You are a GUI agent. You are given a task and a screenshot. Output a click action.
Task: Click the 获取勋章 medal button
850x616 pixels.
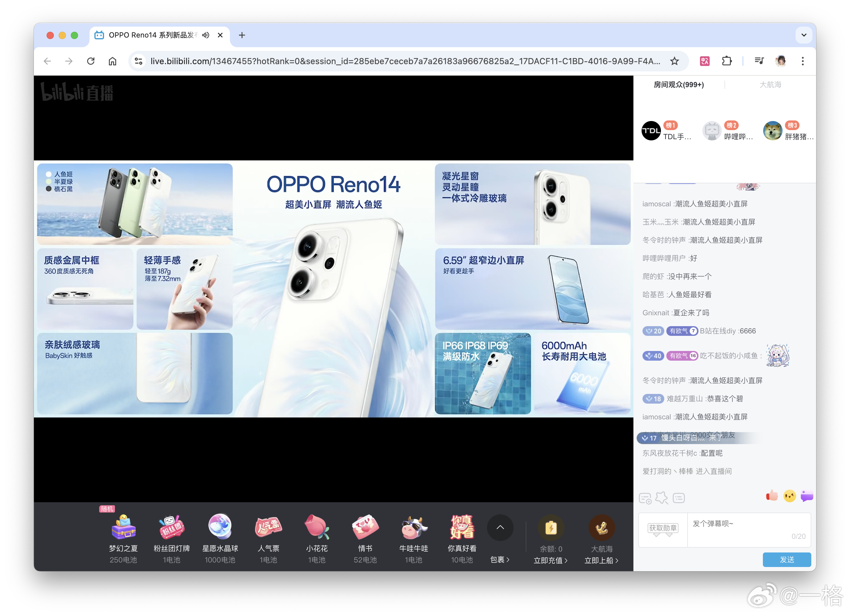663,529
